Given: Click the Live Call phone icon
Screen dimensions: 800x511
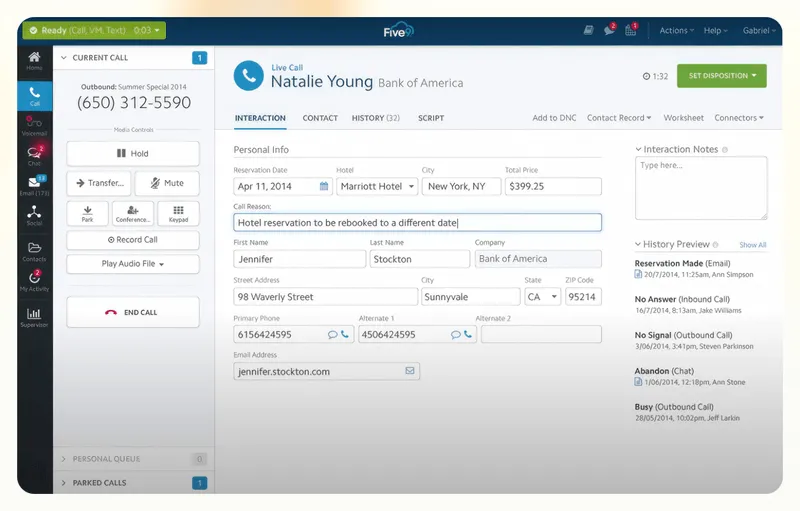Looking at the screenshot, I should point(248,75).
